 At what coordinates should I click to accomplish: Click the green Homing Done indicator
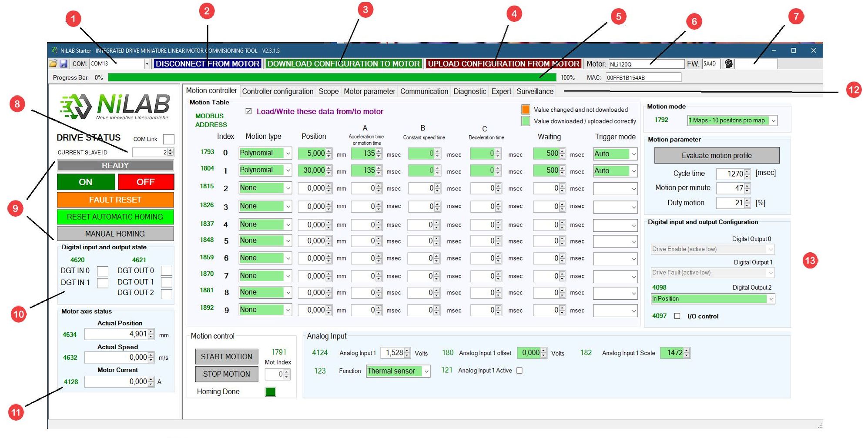point(270,391)
